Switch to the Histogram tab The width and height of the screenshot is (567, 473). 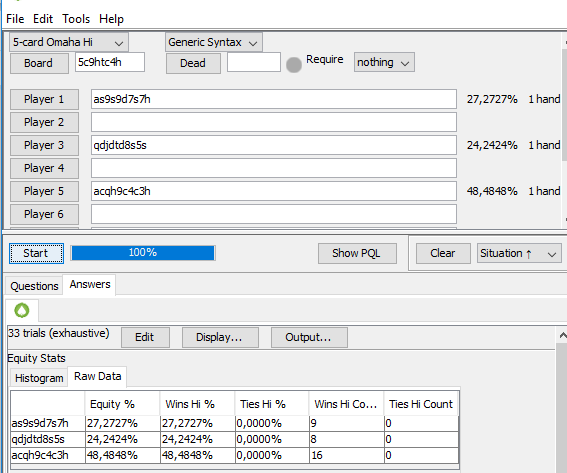[x=39, y=378]
